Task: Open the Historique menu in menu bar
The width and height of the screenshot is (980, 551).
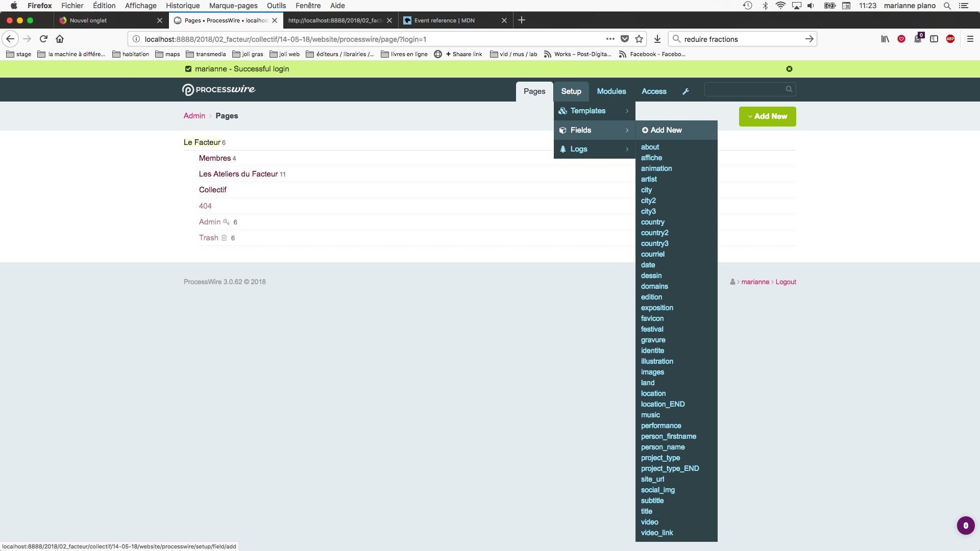Action: [x=183, y=6]
